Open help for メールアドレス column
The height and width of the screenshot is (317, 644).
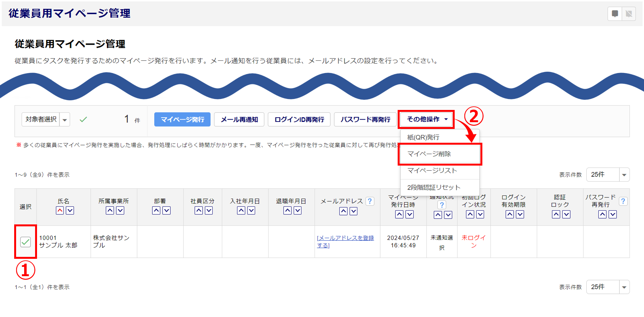coord(370,201)
